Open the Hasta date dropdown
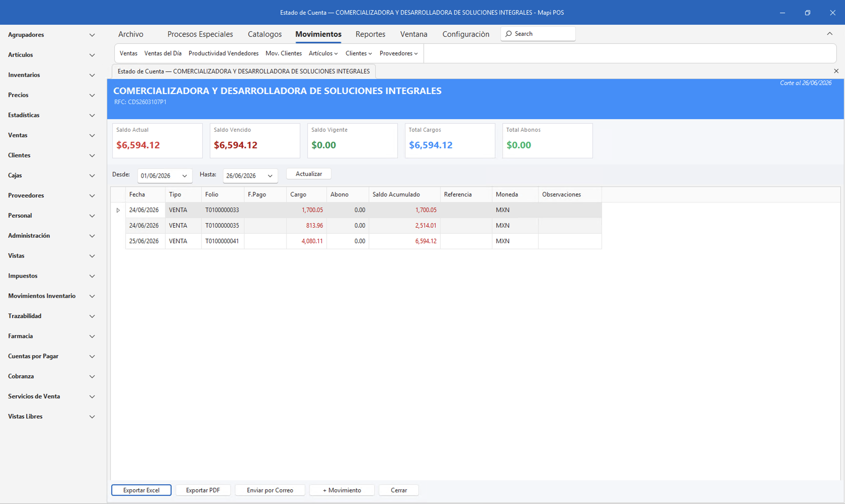Image resolution: width=845 pixels, height=504 pixels. tap(270, 176)
